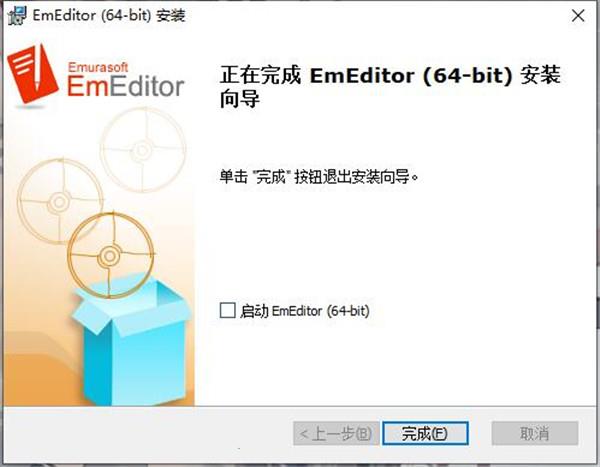Click the gray EmEditor wordmark in the banner
The width and height of the screenshot is (600, 467).
click(x=126, y=86)
